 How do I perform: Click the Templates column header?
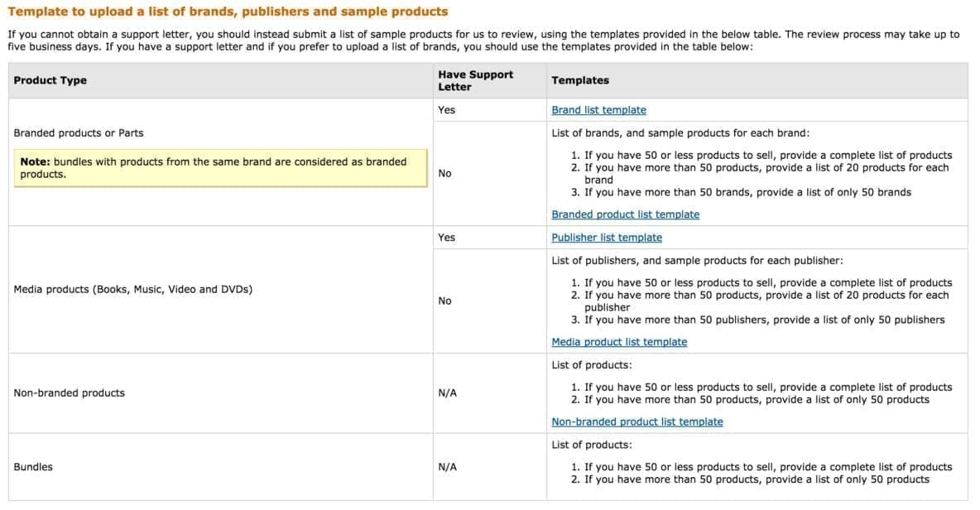click(x=579, y=80)
